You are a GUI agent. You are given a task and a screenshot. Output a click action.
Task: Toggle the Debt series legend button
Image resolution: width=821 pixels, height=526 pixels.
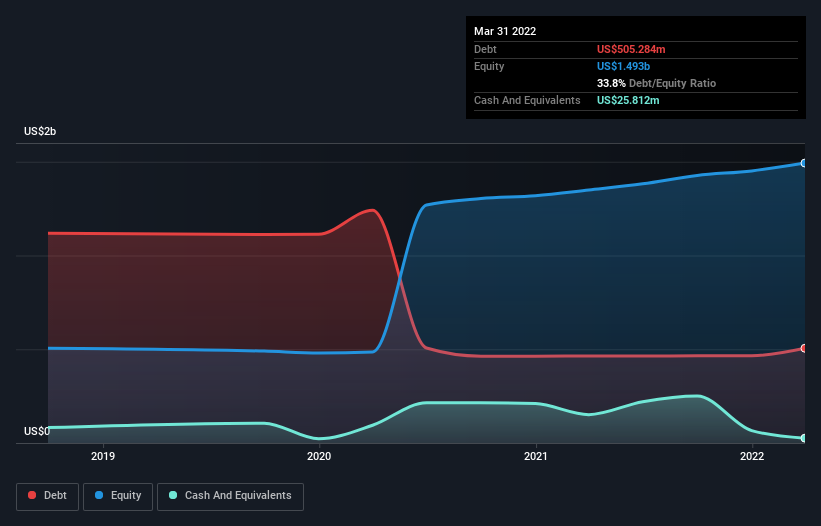coord(48,496)
